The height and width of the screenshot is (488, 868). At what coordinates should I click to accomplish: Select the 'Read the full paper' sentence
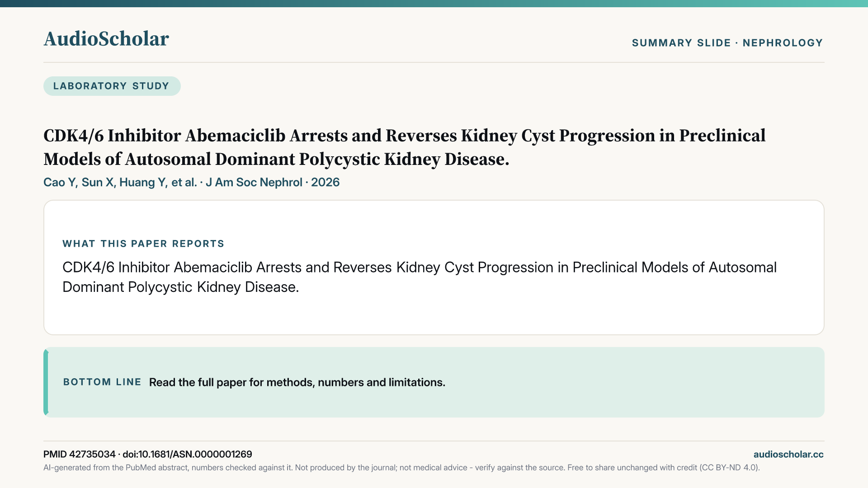(x=297, y=382)
